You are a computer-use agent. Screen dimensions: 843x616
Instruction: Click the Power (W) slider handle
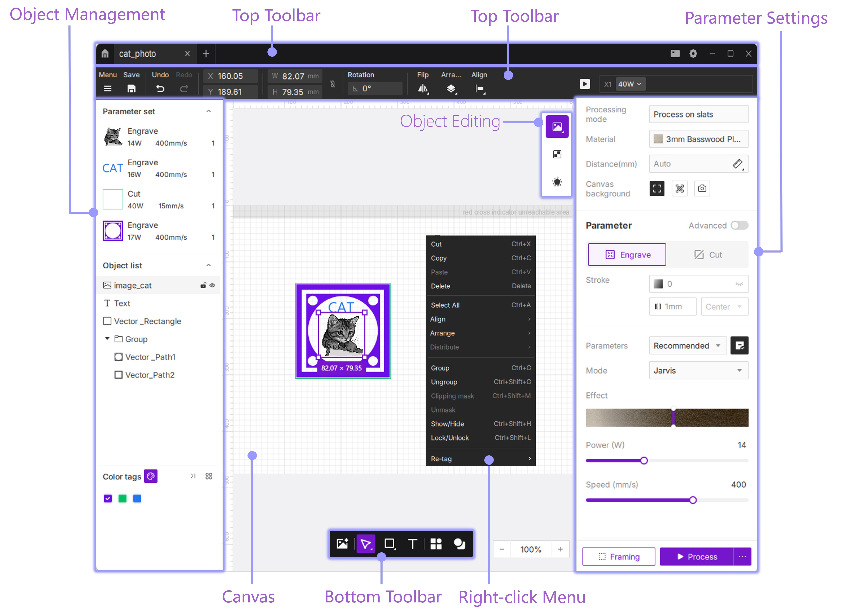point(644,460)
